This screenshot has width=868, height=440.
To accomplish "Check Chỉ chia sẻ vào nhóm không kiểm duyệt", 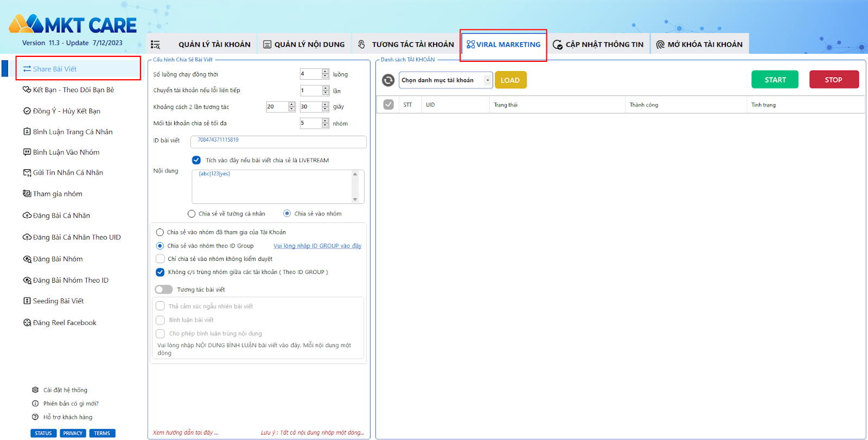I will click(x=160, y=259).
